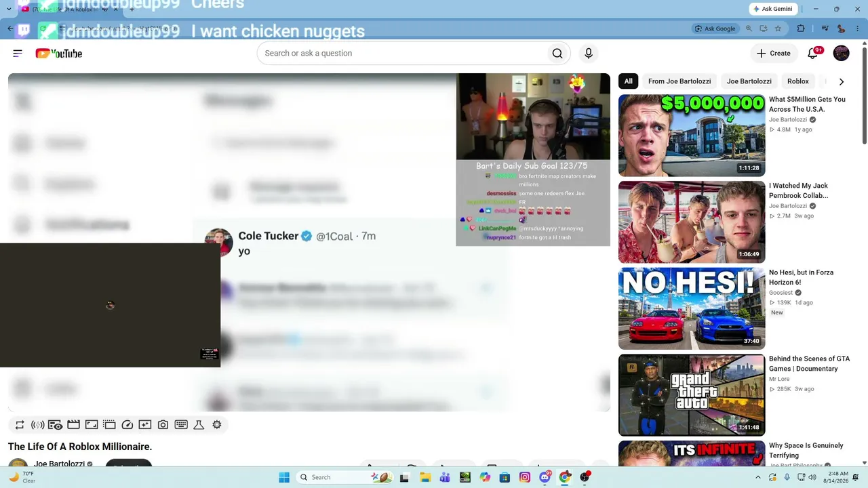This screenshot has height=488, width=868.
Task: Open the enhancer settings gear icon
Action: click(217, 425)
